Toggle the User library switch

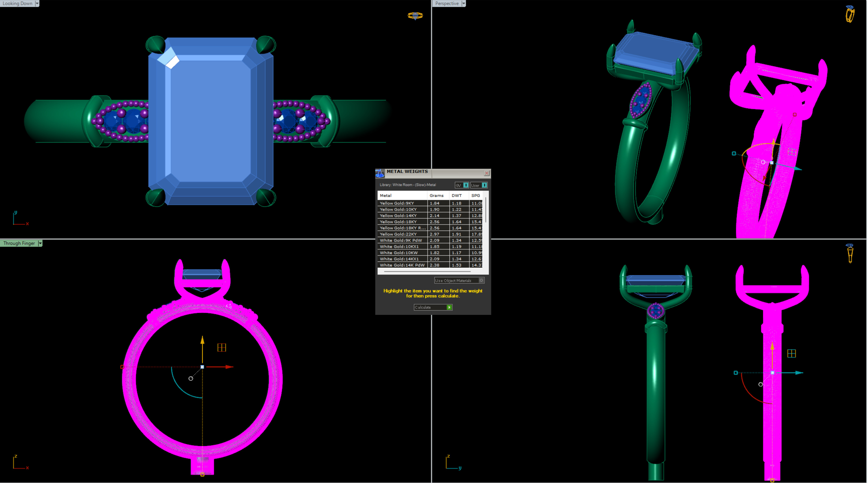pyautogui.click(x=484, y=185)
